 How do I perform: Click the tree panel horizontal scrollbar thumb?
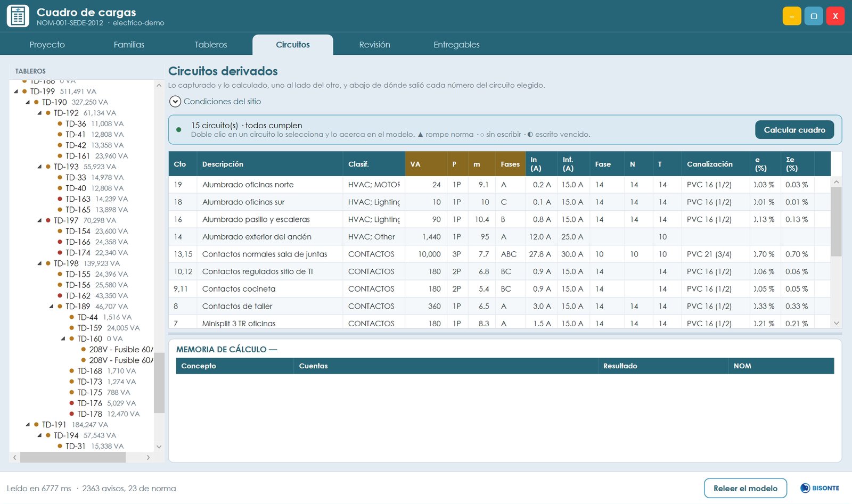click(x=73, y=457)
